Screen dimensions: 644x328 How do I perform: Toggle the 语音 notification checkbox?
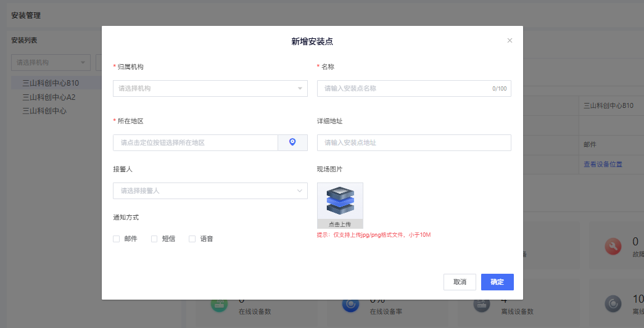pyautogui.click(x=192, y=239)
